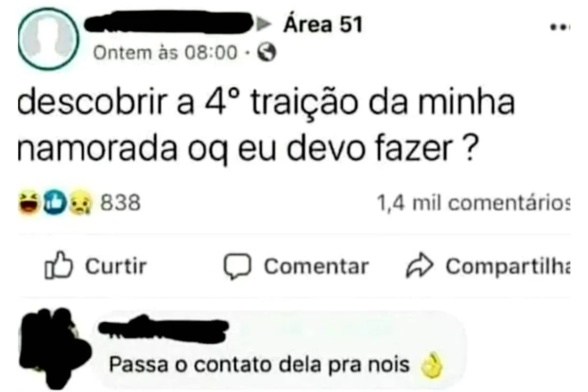Screen dimensions: 588x392
Task: Click the thumbs-up Curtir icon
Action: click(x=59, y=267)
